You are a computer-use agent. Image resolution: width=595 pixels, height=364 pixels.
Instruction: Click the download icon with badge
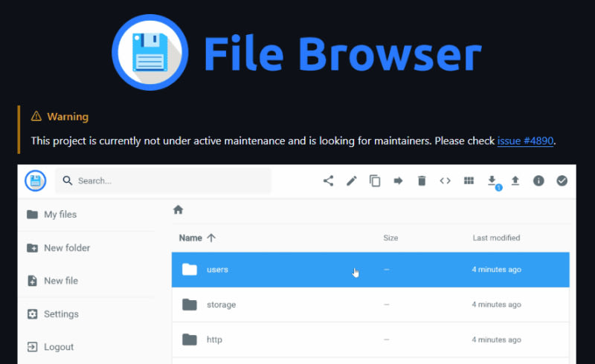(x=492, y=181)
